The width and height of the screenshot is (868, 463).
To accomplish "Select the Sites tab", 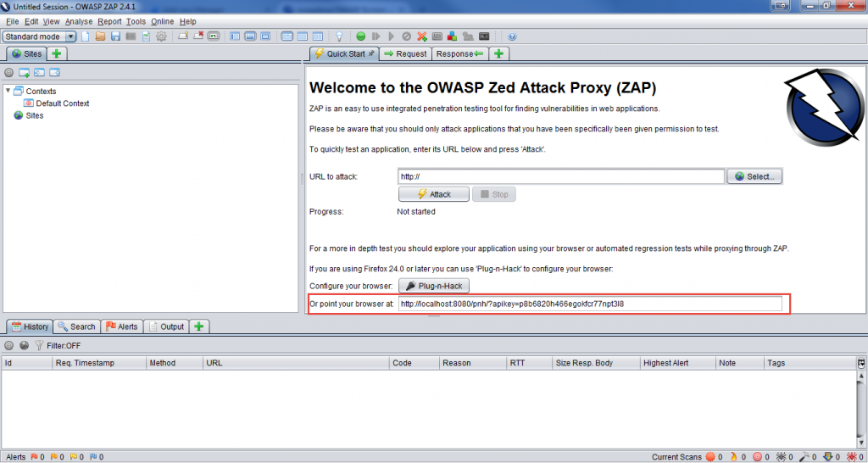I will tap(26, 53).
